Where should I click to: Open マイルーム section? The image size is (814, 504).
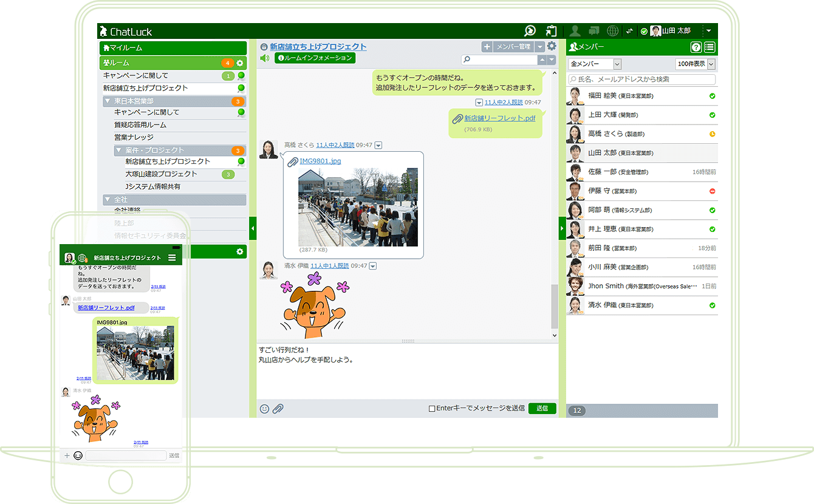point(173,48)
